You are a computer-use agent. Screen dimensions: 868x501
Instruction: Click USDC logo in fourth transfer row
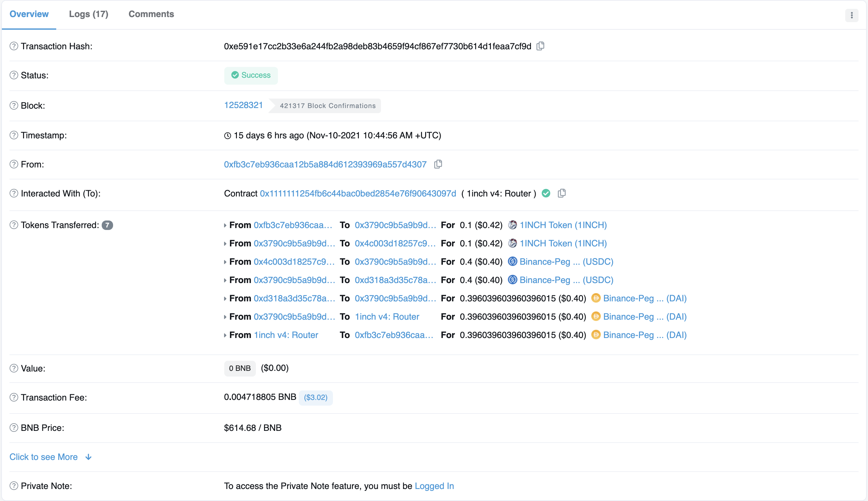(512, 280)
